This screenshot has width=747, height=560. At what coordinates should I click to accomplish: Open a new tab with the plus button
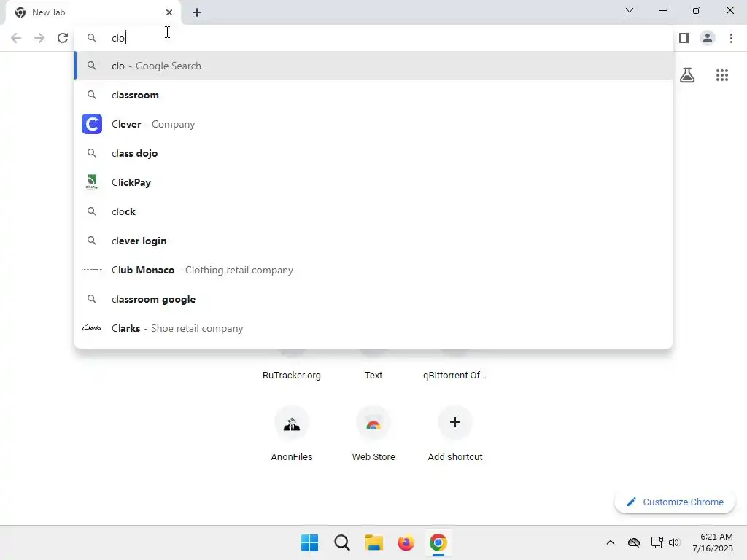coord(197,12)
